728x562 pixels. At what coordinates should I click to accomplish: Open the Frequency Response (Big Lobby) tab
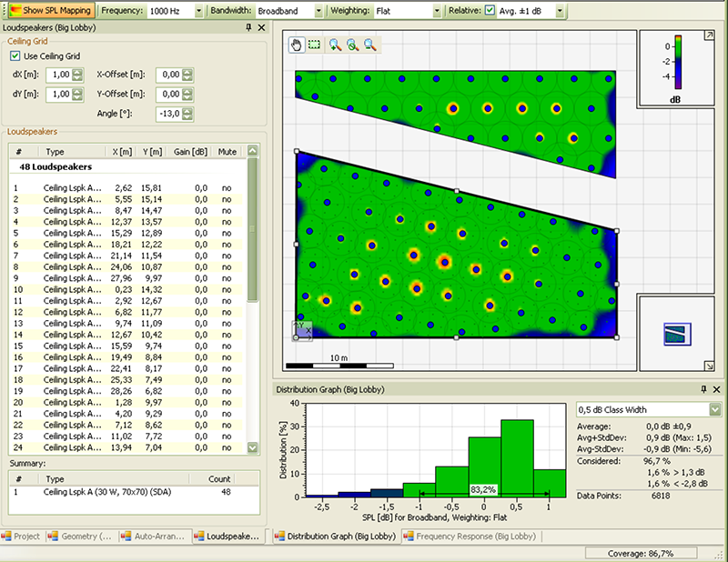(470, 537)
